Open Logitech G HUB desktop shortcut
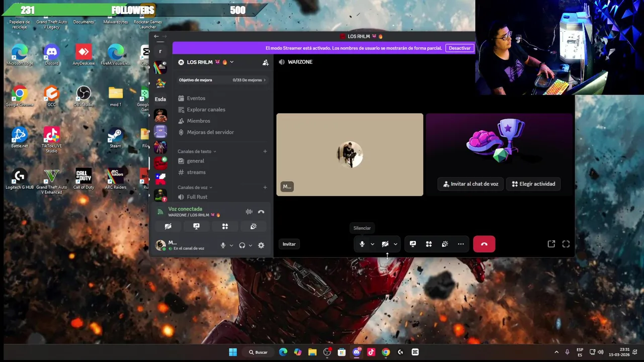This screenshot has width=644, height=362. pos(20,178)
